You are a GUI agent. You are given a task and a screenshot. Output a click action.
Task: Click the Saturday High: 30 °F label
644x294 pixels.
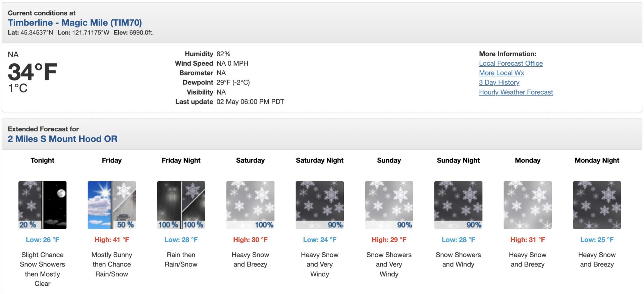point(251,240)
